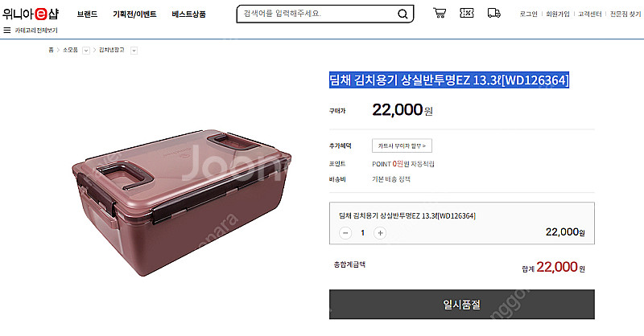Increase quantity with the plus button

(x=380, y=233)
